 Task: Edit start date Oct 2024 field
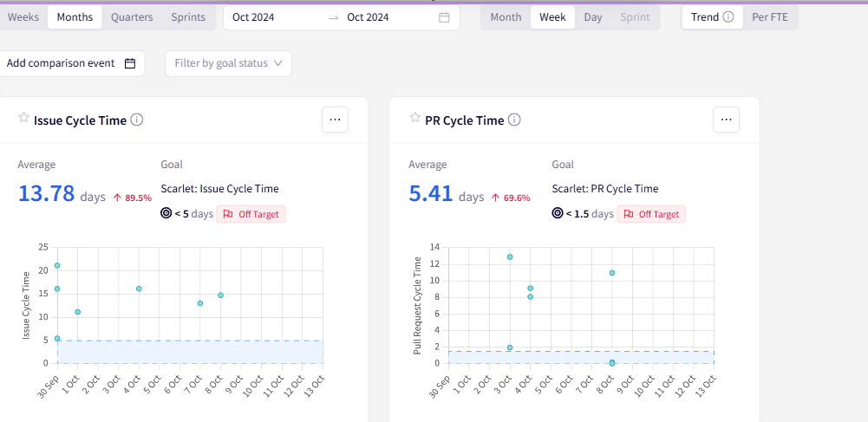coord(253,17)
